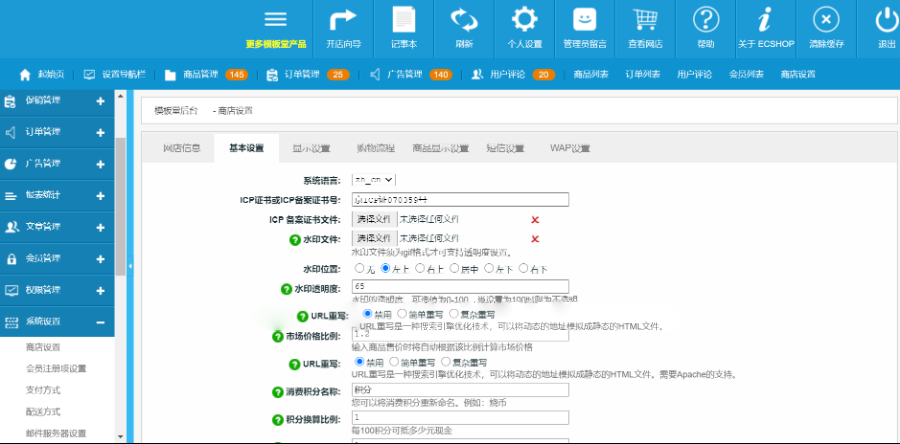Switch to the WAP设置 tab

(x=570, y=149)
